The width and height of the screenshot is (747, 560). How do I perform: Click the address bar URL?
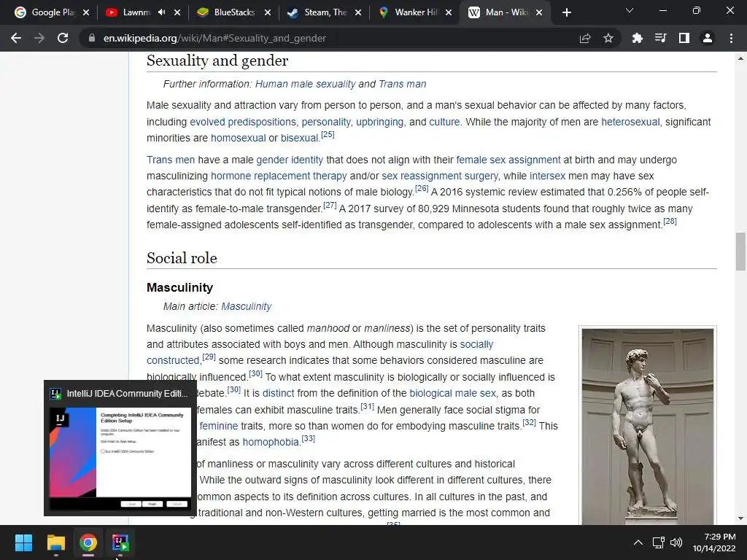[x=214, y=38]
